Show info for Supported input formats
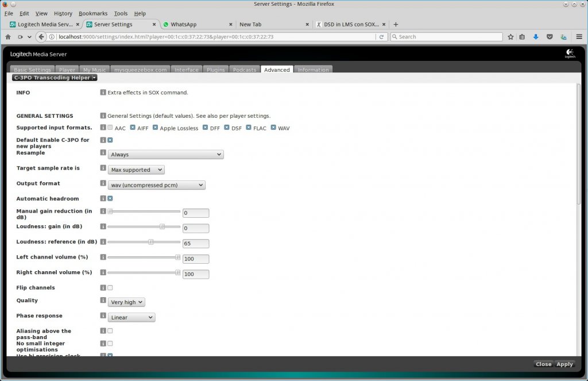Viewport: 588px width, 381px height. pyautogui.click(x=103, y=128)
